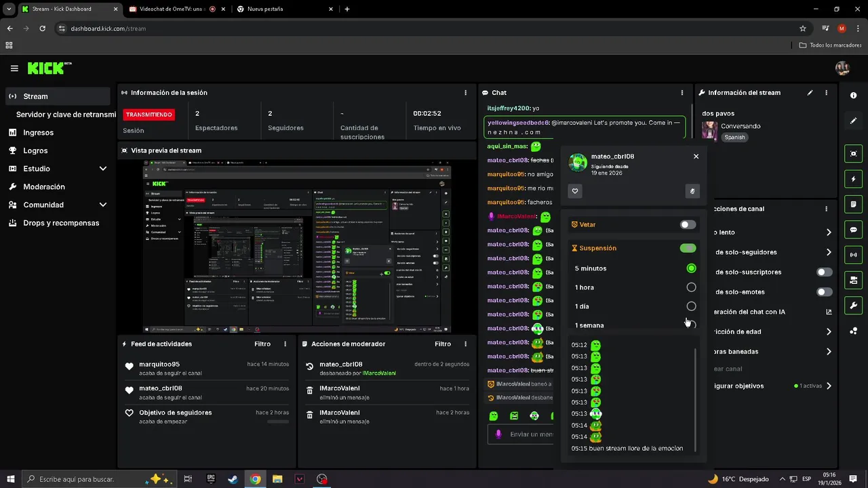This screenshot has width=868, height=488.
Task: Toggle the solo-suscriptores chat mode switch
Action: point(824,272)
